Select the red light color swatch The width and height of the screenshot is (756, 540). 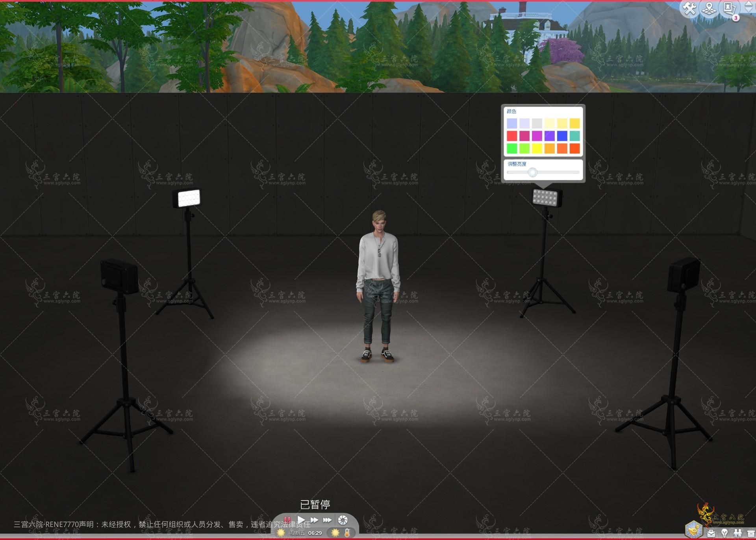tap(512, 136)
